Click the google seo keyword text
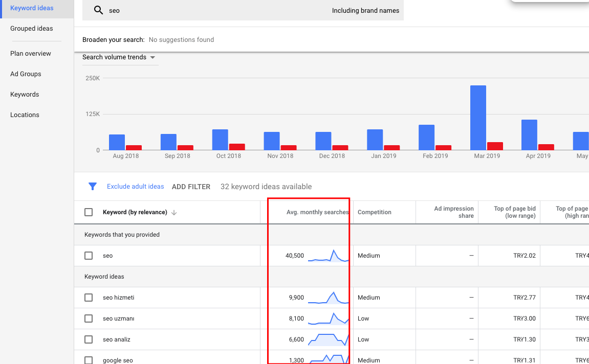This screenshot has height=364, width=589. click(x=118, y=360)
